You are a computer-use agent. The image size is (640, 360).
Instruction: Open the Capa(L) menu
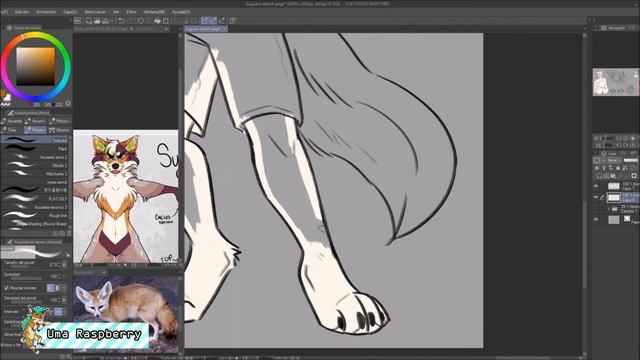click(x=70, y=12)
